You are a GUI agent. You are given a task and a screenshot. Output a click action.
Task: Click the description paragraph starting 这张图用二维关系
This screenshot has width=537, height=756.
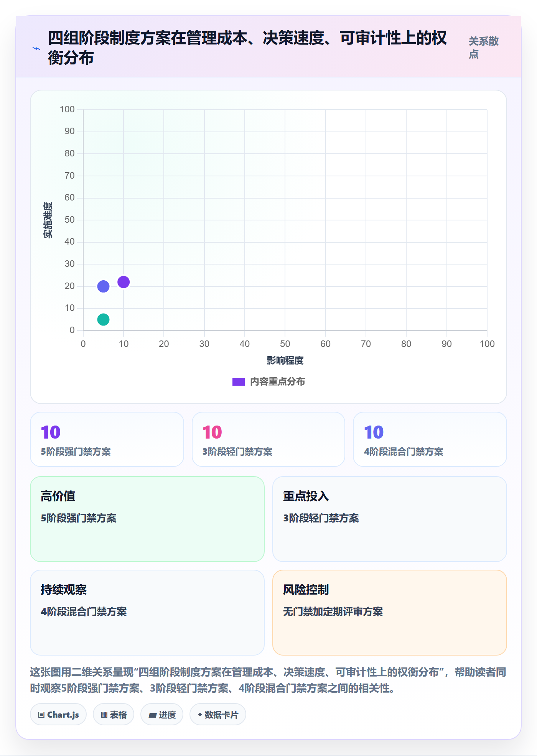click(268, 680)
